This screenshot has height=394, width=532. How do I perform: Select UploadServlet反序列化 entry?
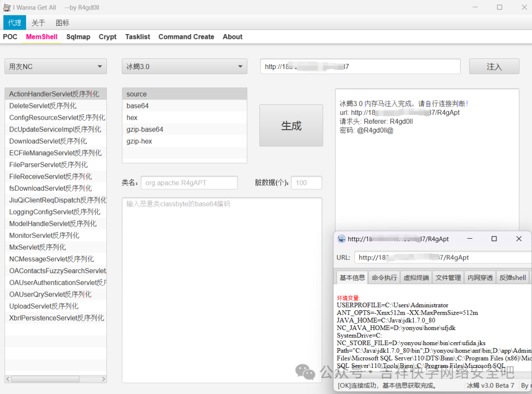(56, 306)
